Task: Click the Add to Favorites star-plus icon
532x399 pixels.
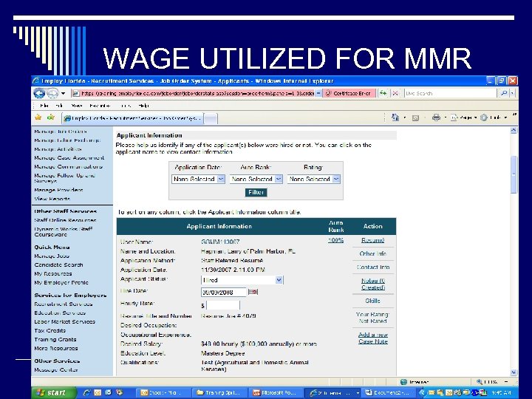Action: [51, 117]
